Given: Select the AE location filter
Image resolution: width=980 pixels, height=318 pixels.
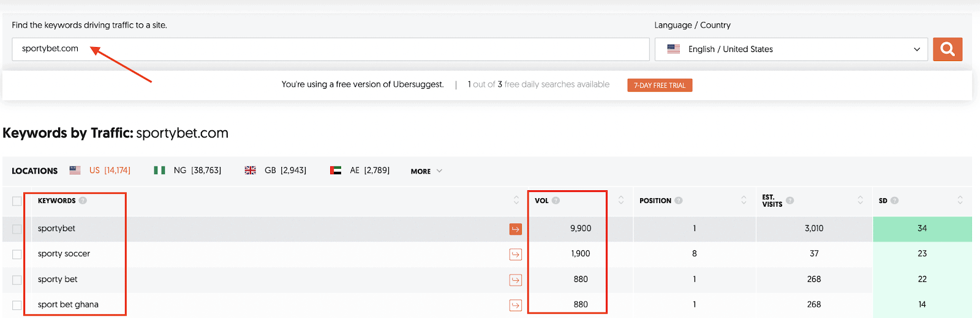Looking at the screenshot, I should tap(360, 171).
